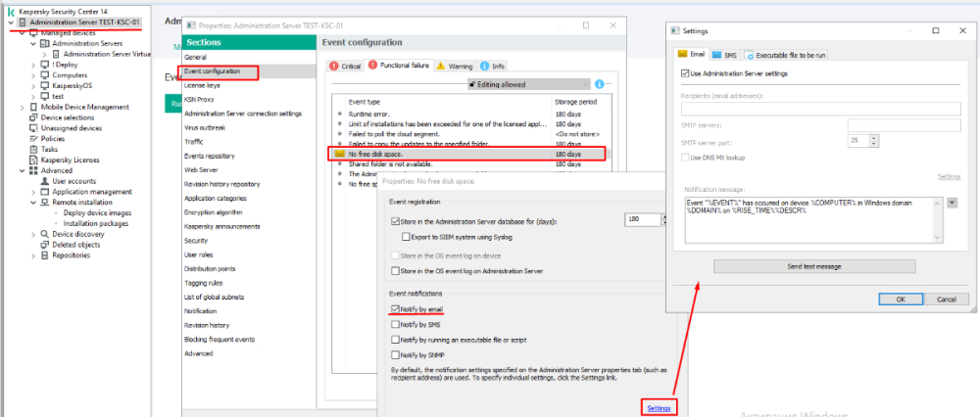Click the Remote installation icon
The width and height of the screenshot is (980, 417).
pyautogui.click(x=44, y=203)
